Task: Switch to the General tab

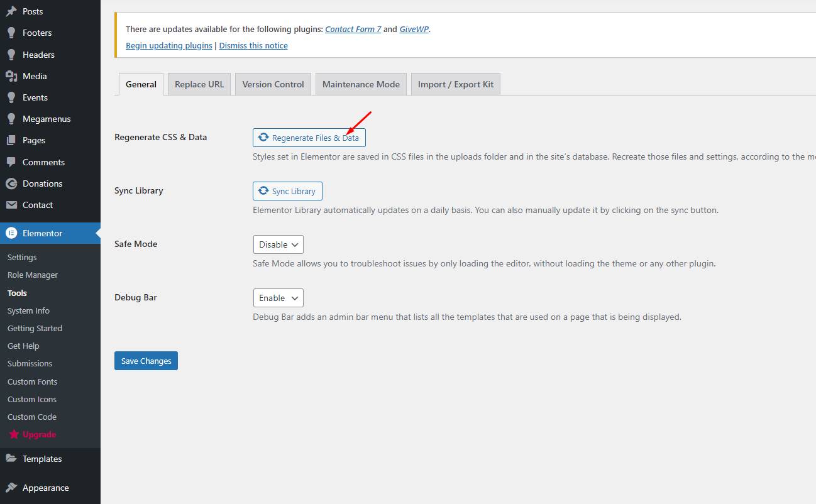Action: click(141, 84)
